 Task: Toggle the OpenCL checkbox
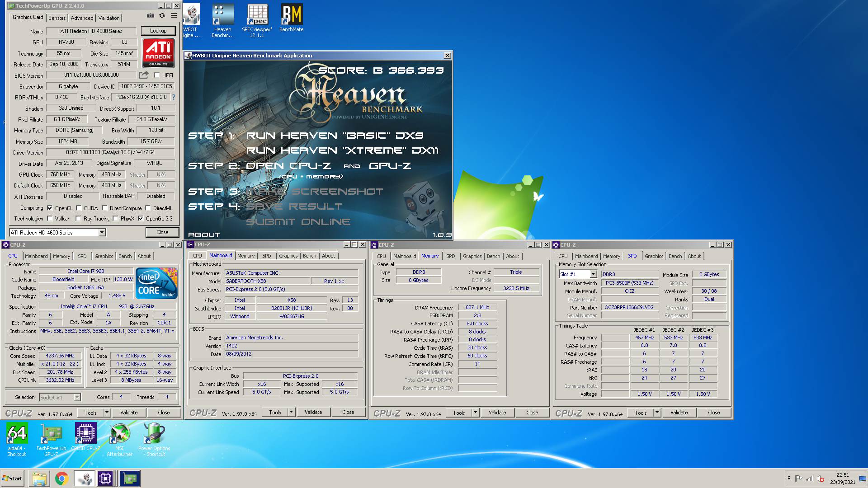(x=50, y=208)
